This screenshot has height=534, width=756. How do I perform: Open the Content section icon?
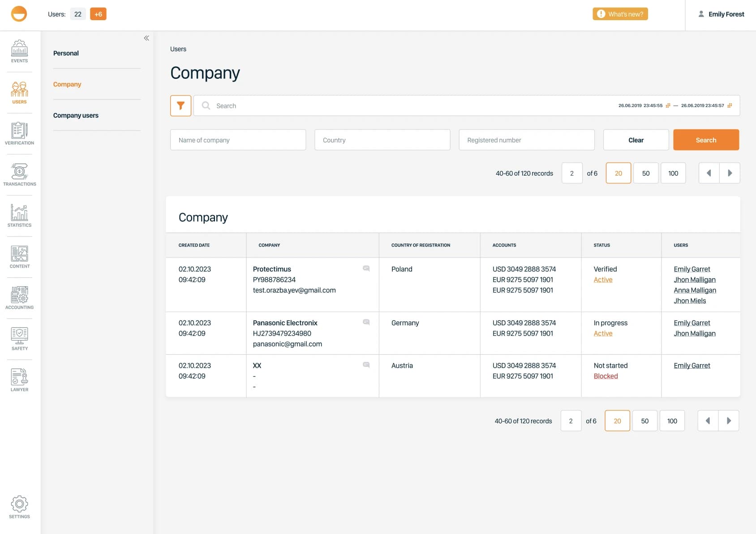click(x=19, y=257)
